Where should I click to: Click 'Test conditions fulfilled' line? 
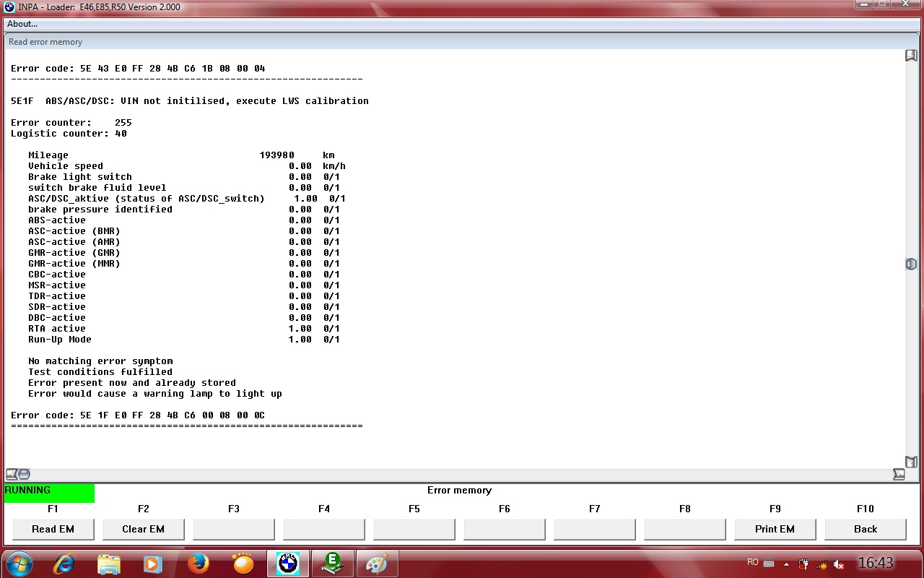[x=100, y=372]
